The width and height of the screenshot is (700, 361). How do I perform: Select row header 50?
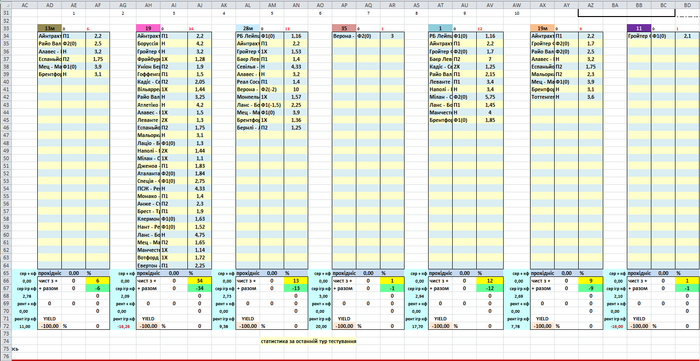(6, 158)
